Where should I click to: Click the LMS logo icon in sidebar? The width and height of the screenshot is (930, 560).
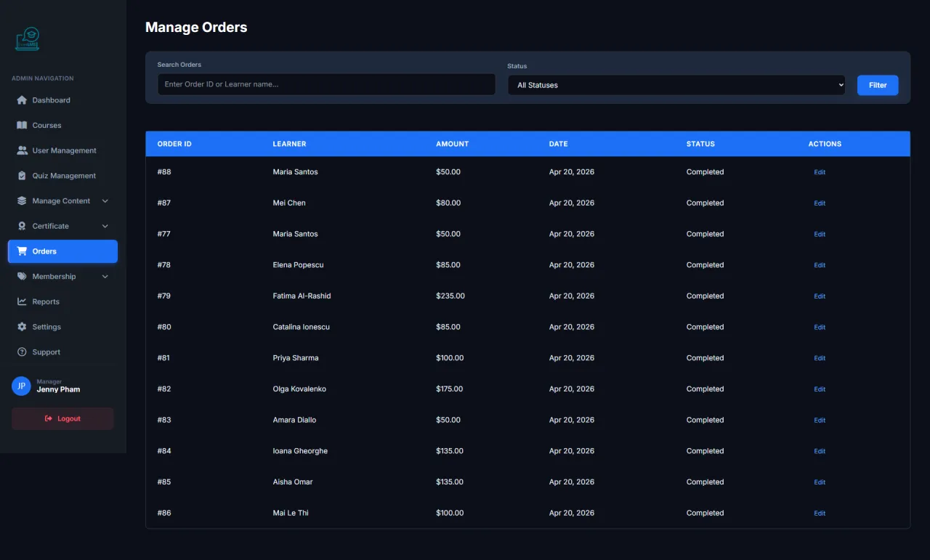click(28, 39)
